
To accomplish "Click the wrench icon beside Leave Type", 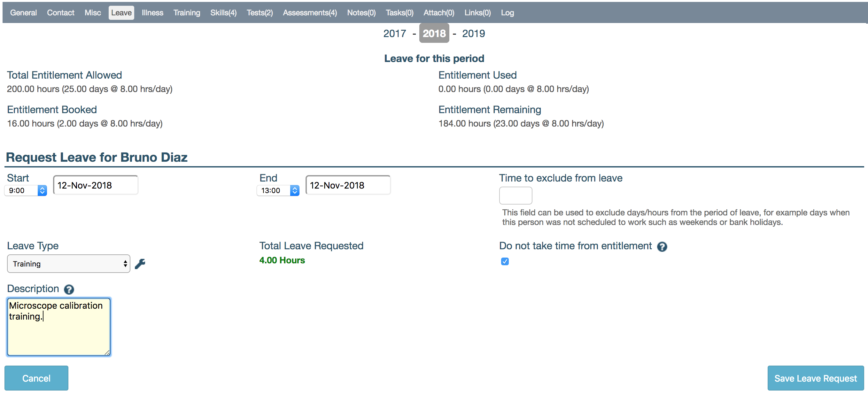I will [x=140, y=264].
